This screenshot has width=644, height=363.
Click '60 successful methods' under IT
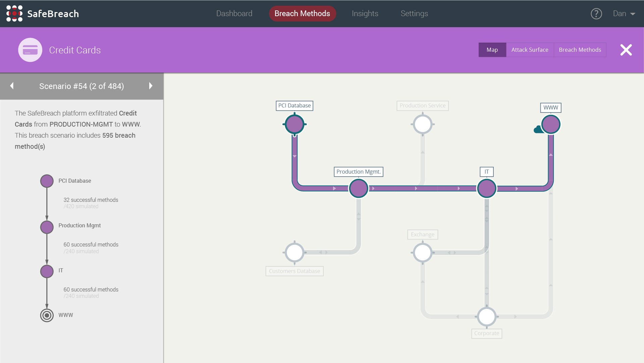(91, 289)
